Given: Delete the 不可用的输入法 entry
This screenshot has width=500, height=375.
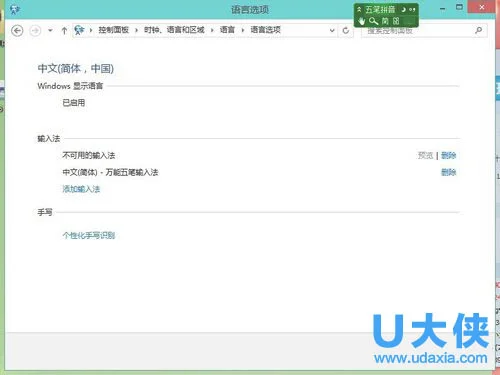Looking at the screenshot, I should (448, 155).
